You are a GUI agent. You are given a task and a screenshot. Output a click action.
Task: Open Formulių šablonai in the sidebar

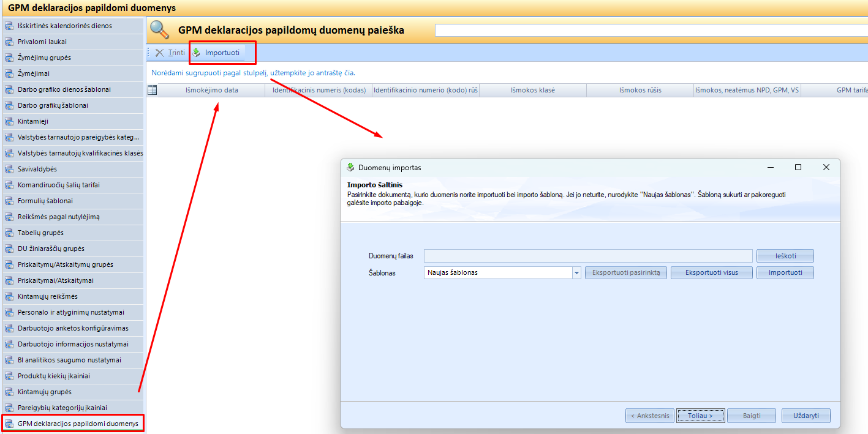point(45,201)
